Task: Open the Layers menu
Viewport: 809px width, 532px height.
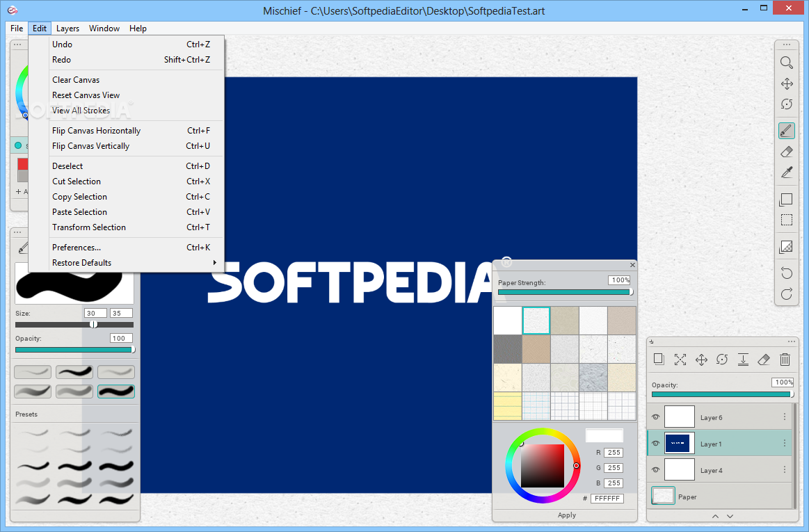Action: 67,29
